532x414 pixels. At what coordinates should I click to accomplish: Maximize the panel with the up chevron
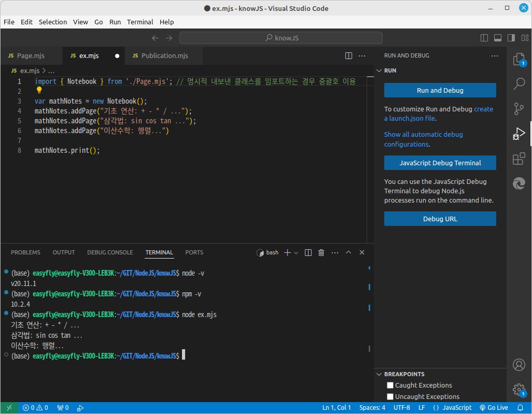(x=348, y=253)
